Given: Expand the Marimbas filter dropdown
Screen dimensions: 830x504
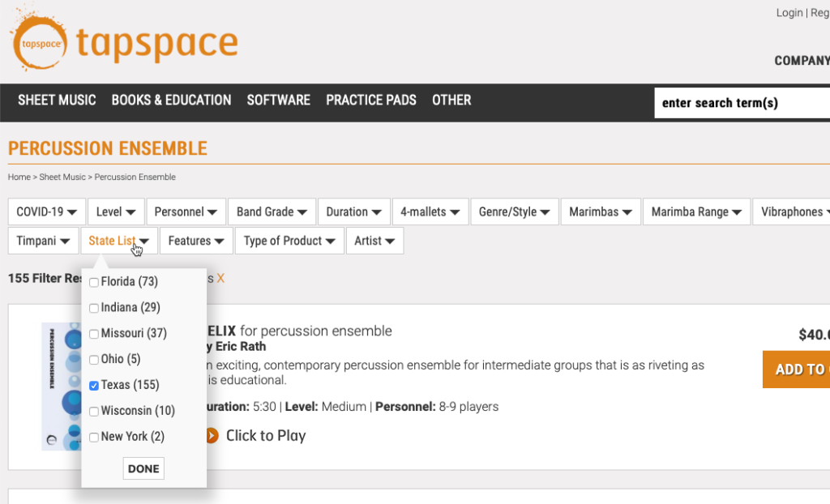Looking at the screenshot, I should 601,211.
